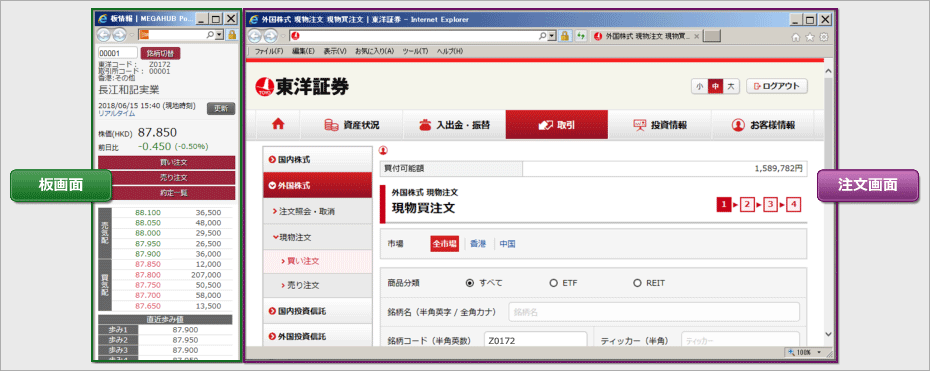Screen dimensions: 930x371
Task: Open 売り注文 link in side menu
Action: 317,286
